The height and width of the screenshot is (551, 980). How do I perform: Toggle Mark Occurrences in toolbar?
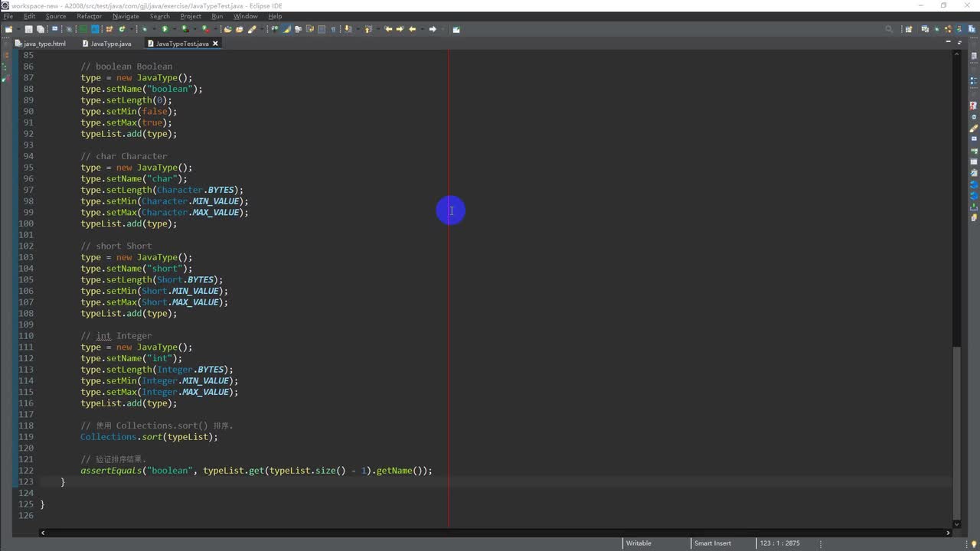tap(287, 29)
